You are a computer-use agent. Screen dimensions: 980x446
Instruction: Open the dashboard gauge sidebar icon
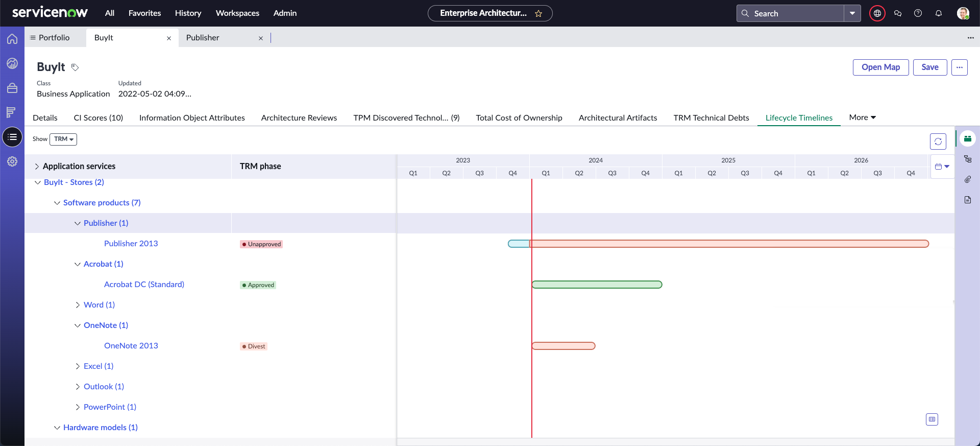click(x=12, y=63)
